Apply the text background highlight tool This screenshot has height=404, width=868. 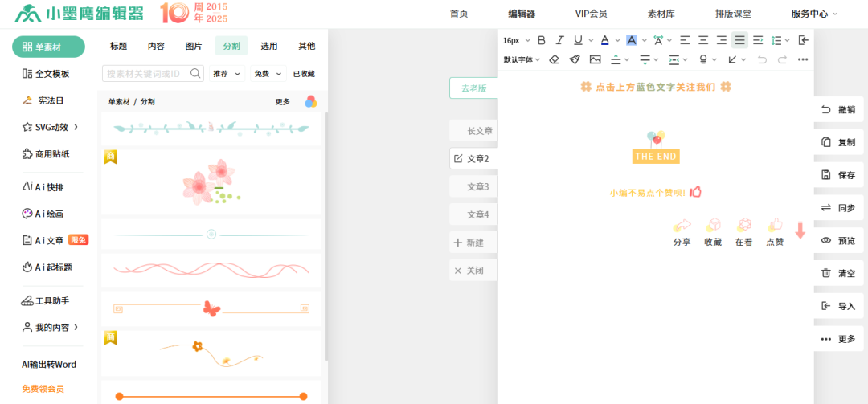[x=632, y=40]
